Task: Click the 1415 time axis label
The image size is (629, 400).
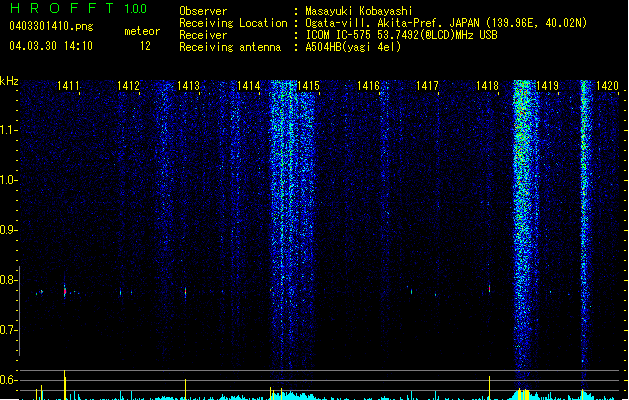Action: (308, 85)
